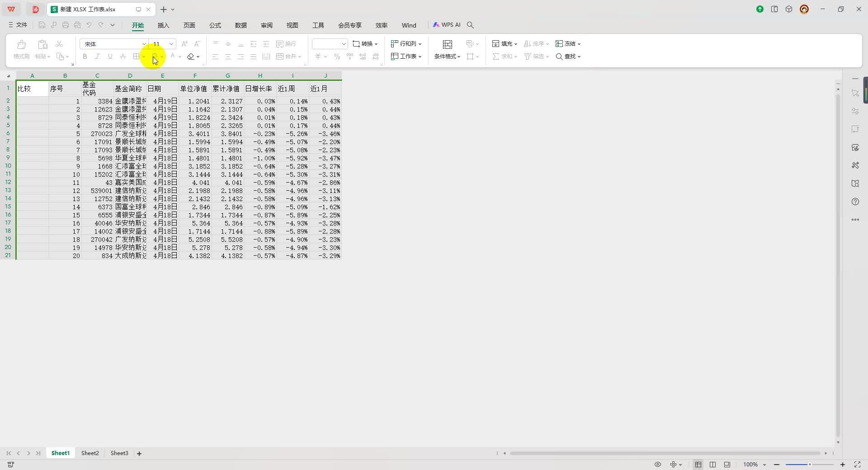The width and height of the screenshot is (868, 470).
Task: Toggle Strikethrough formatting
Action: coord(123,56)
